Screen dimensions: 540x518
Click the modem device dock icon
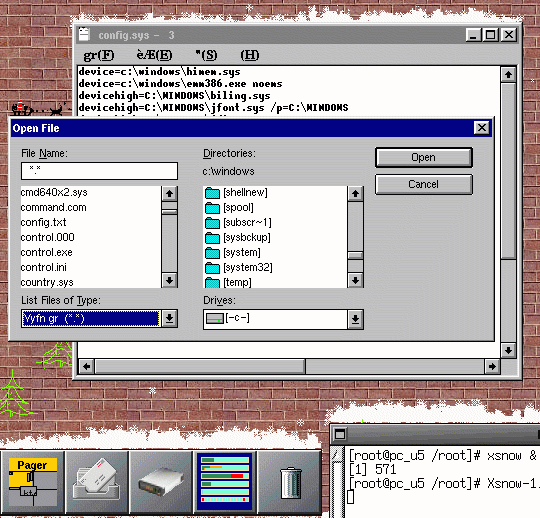[160, 482]
